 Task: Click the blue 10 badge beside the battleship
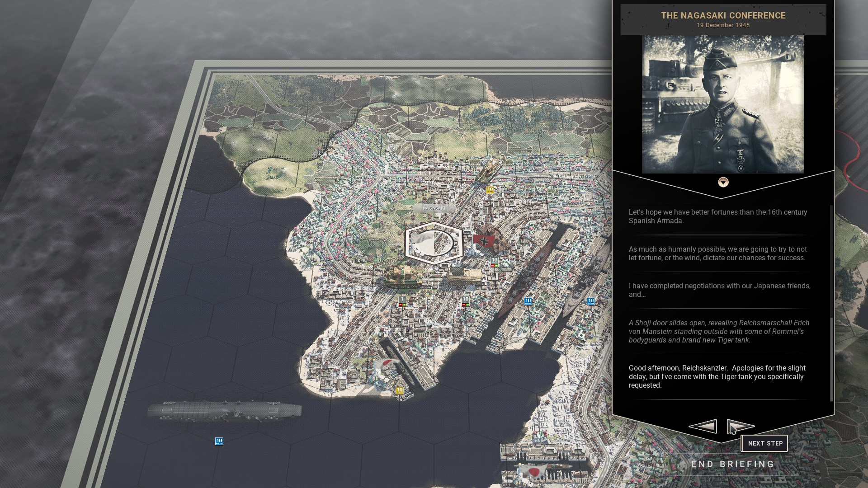click(528, 301)
